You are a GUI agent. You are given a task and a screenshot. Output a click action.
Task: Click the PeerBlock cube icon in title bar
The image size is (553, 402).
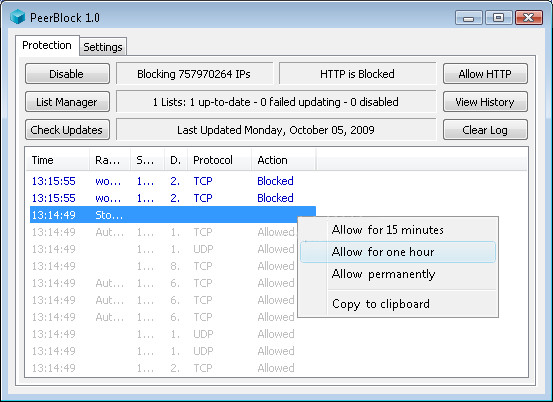(x=17, y=17)
